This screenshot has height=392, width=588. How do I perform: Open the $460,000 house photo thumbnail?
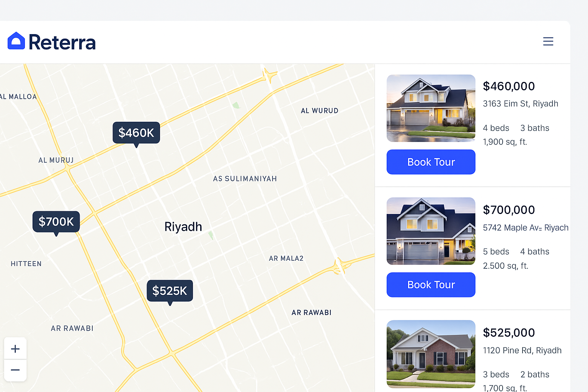tap(431, 108)
